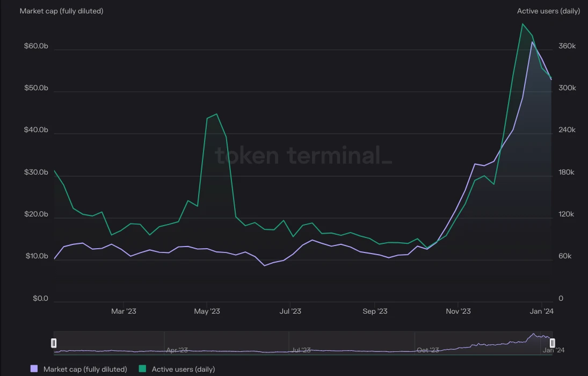Image resolution: width=588 pixels, height=376 pixels.
Task: Click the Nov '23 x-axis label
Action: click(x=458, y=311)
